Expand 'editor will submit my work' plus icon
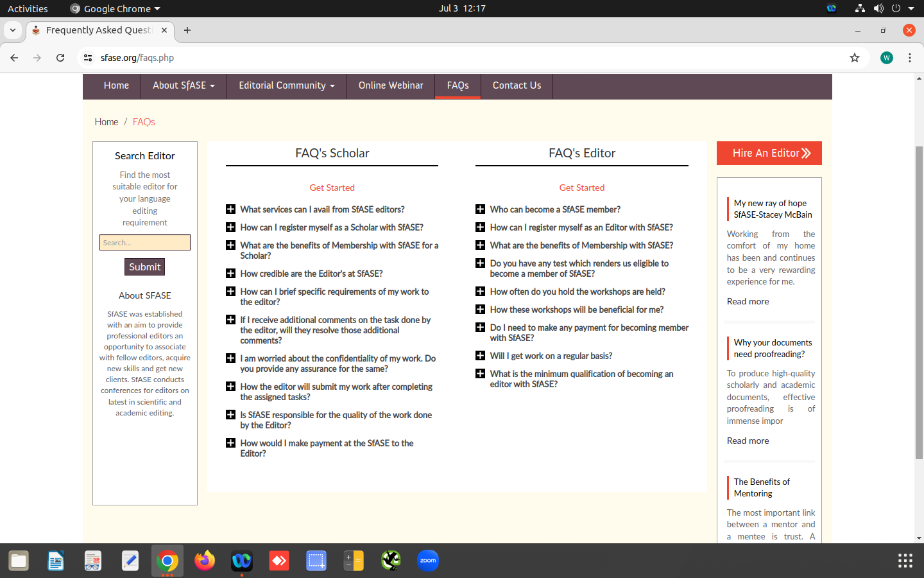Image resolution: width=924 pixels, height=578 pixels. pos(231,387)
